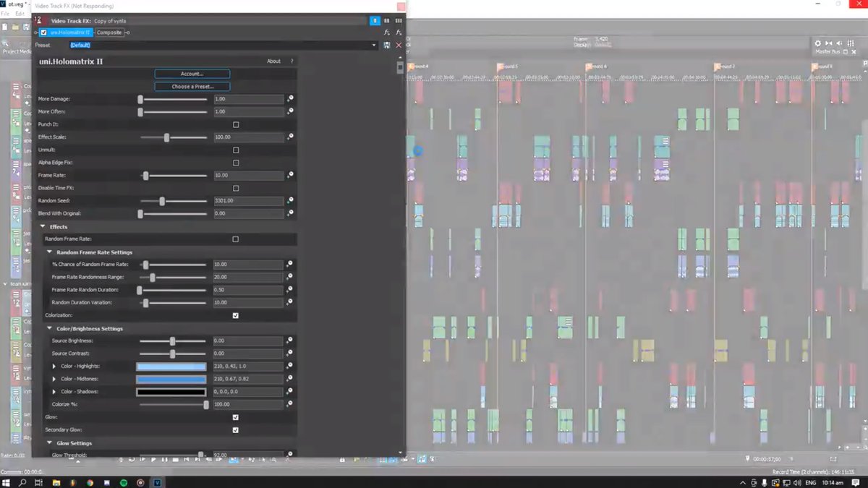This screenshot has height=488, width=868.
Task: Open the About link in the plugin header
Action: [x=273, y=61]
